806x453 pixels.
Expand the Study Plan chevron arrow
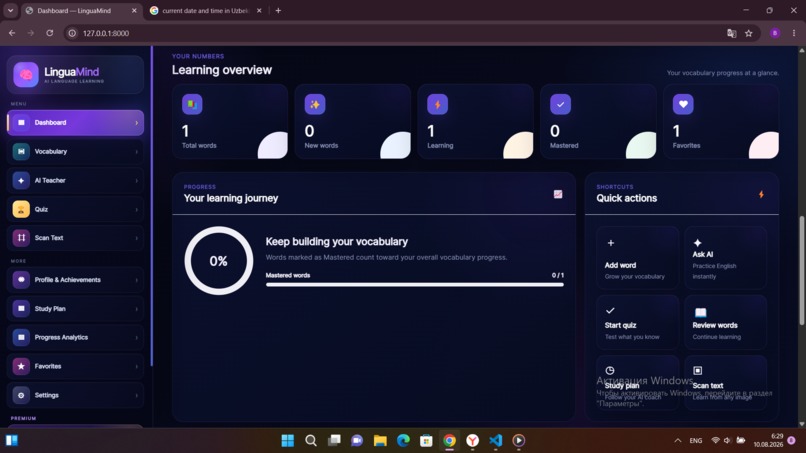point(136,309)
